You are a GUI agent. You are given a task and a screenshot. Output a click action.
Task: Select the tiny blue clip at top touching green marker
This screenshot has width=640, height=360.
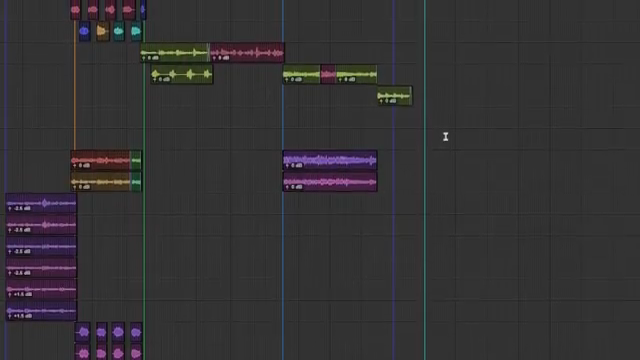point(143,9)
